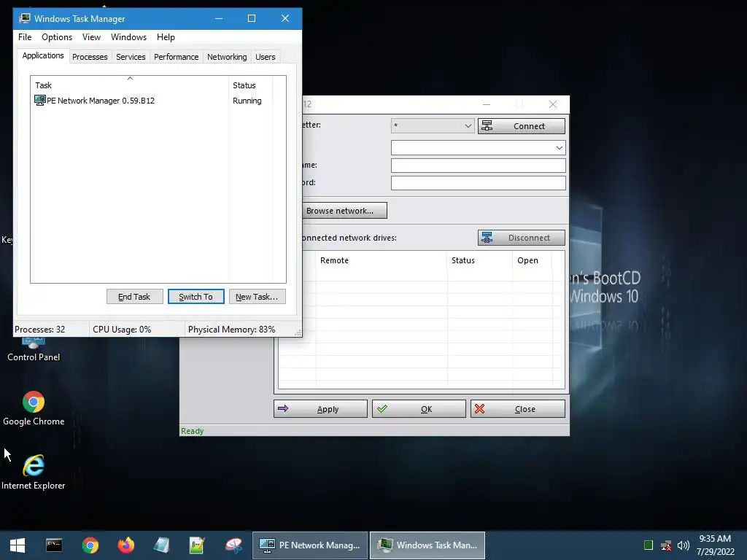Launch Command Prompt from the taskbar

tap(54, 545)
